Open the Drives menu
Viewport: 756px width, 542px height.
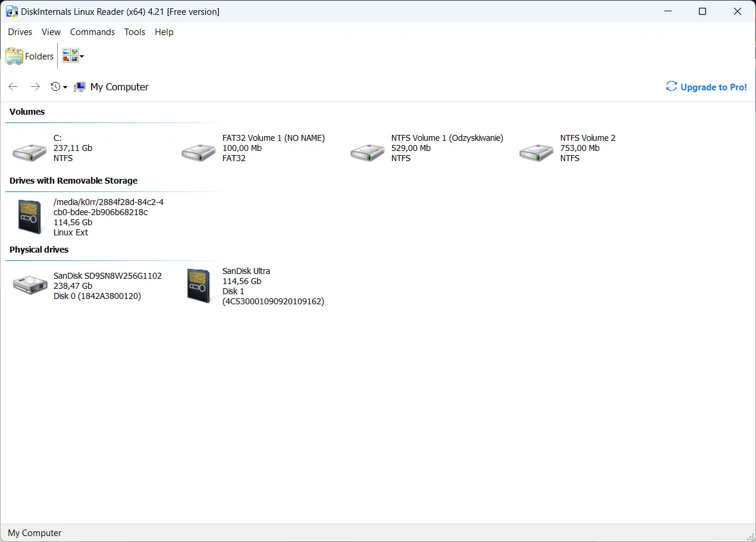click(20, 32)
